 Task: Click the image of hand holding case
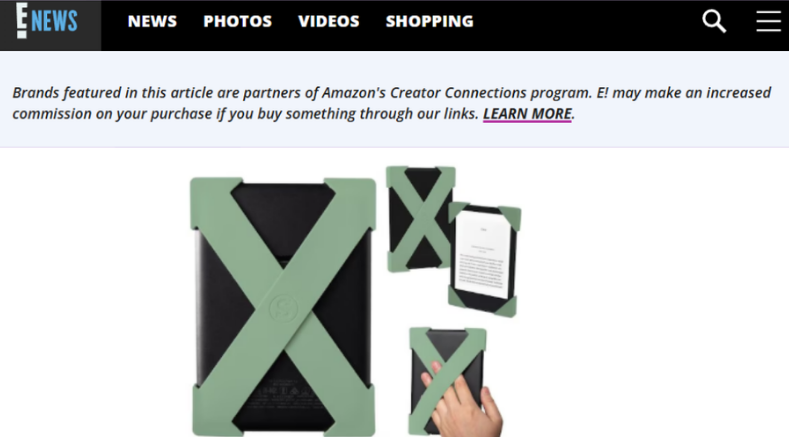coord(453,382)
